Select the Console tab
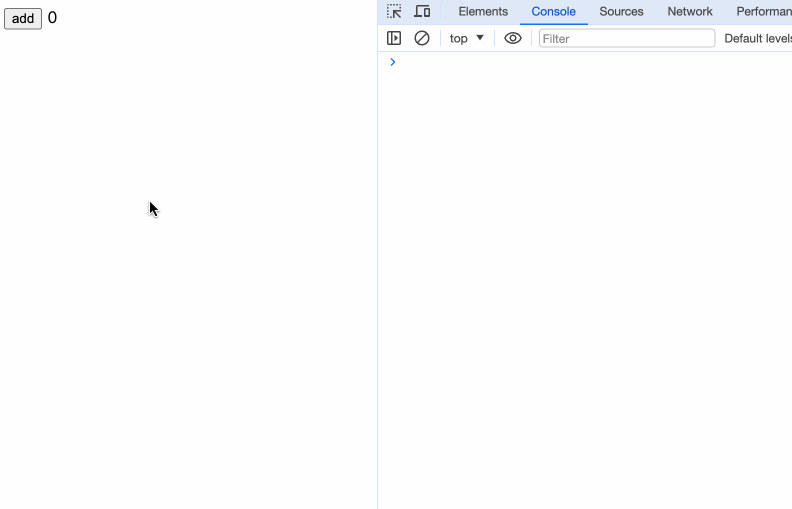 click(553, 12)
